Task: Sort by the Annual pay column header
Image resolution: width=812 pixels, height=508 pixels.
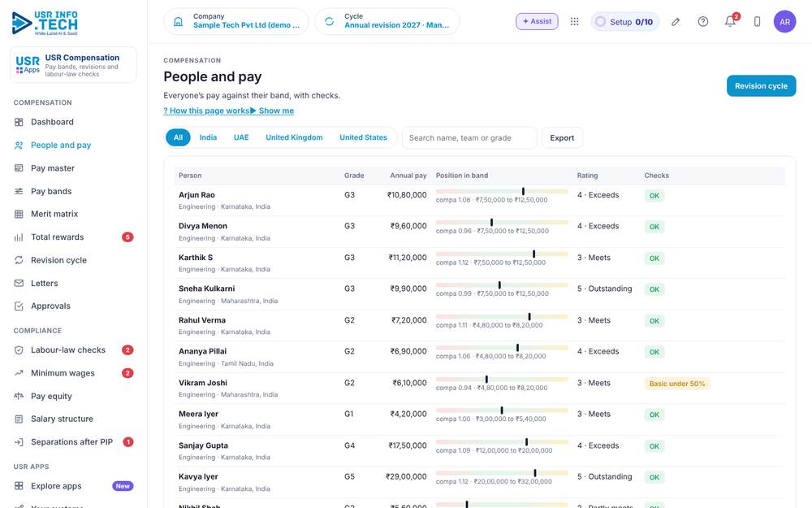Action: click(x=408, y=176)
